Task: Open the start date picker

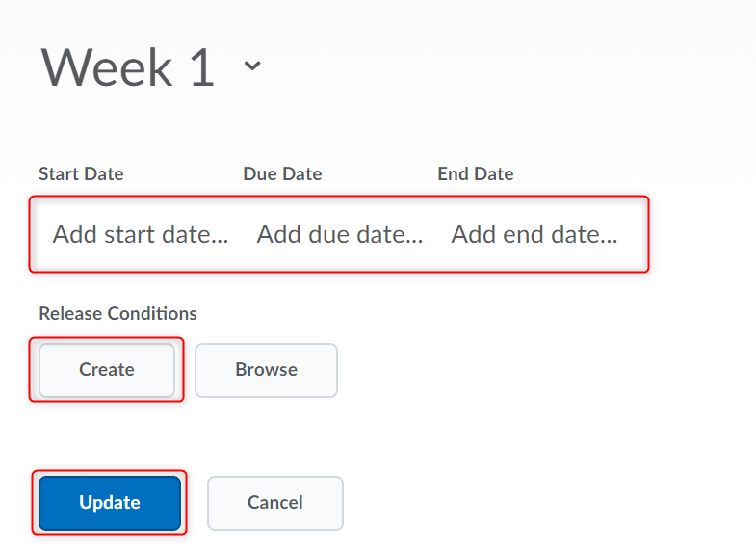Action: pos(141,234)
